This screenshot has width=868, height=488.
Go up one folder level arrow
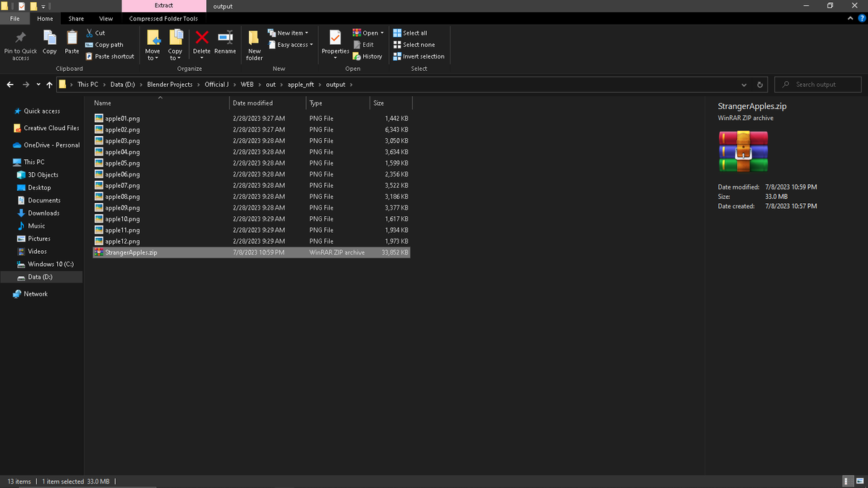click(x=48, y=85)
